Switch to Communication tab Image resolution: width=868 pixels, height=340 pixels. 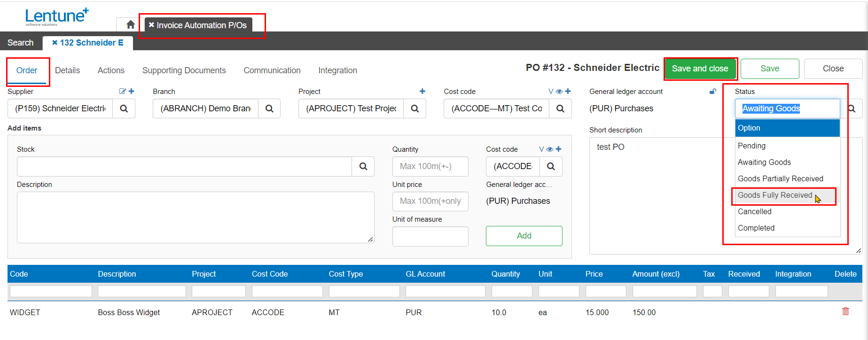(x=272, y=70)
